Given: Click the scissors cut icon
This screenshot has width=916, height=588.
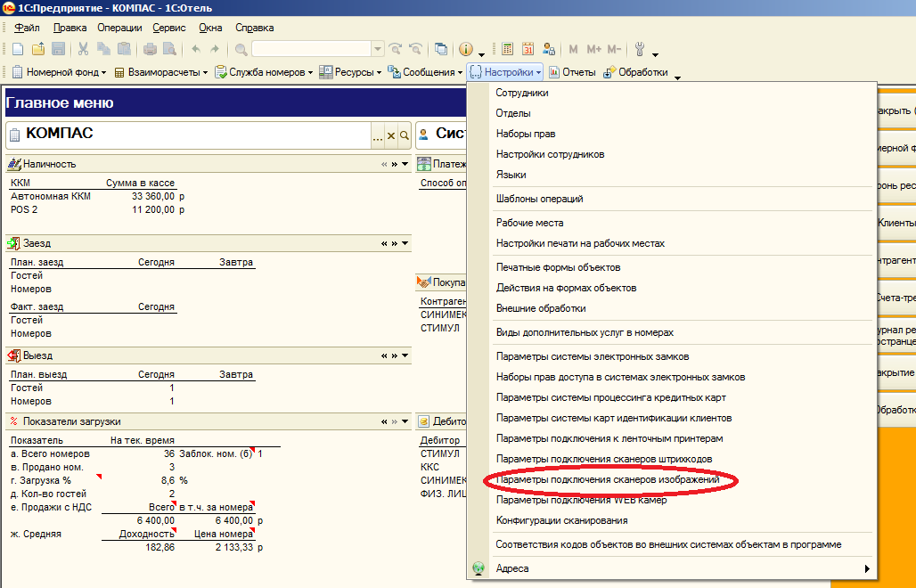Looking at the screenshot, I should pos(84,50).
